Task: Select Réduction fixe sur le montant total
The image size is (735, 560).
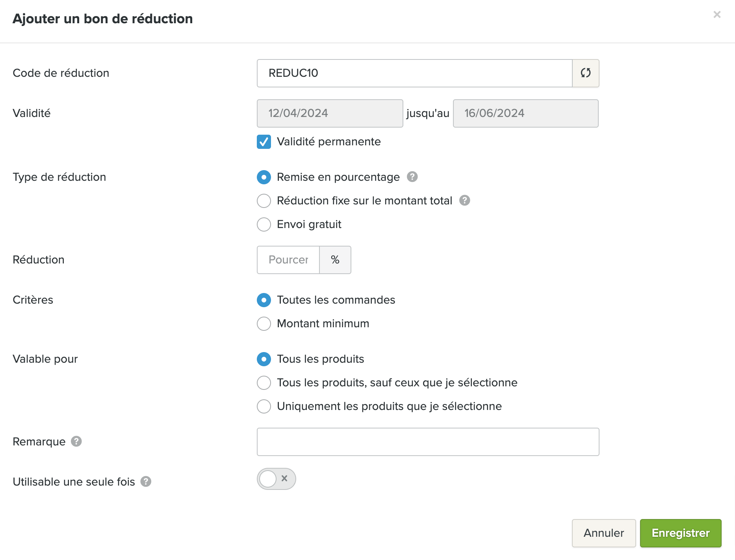Action: pyautogui.click(x=264, y=201)
